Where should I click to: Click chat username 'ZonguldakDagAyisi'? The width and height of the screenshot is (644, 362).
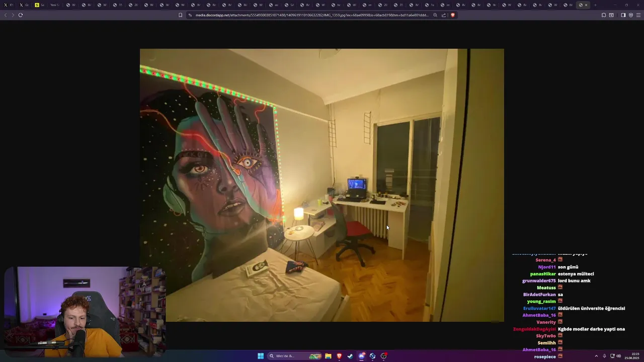[x=534, y=329]
